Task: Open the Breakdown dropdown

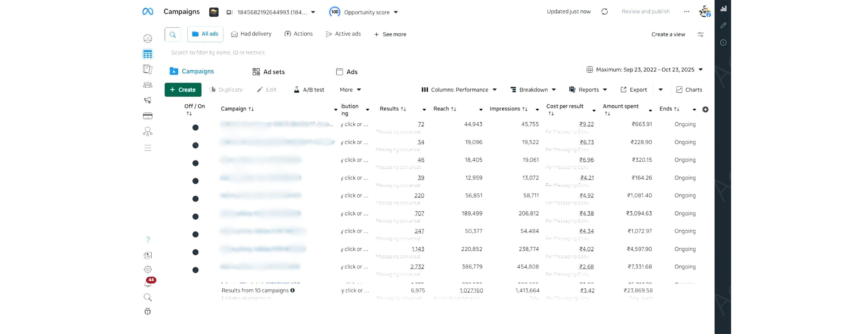Action: [x=533, y=90]
